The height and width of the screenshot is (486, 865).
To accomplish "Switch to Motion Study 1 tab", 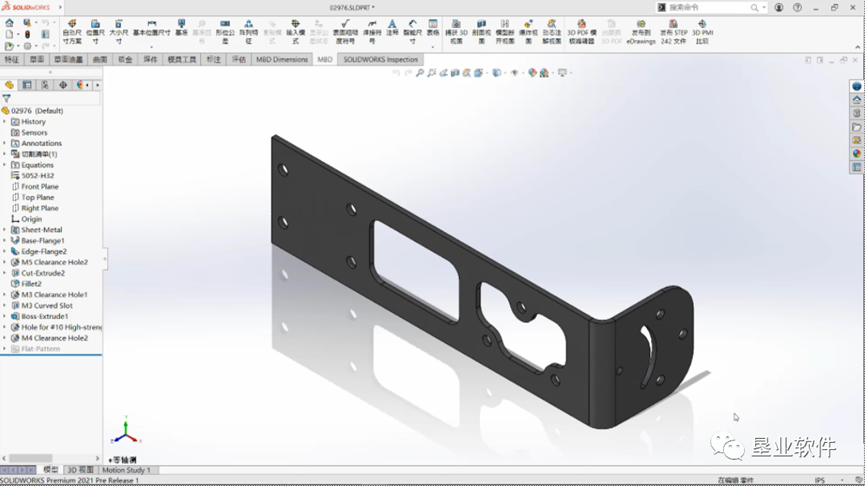I will click(126, 470).
